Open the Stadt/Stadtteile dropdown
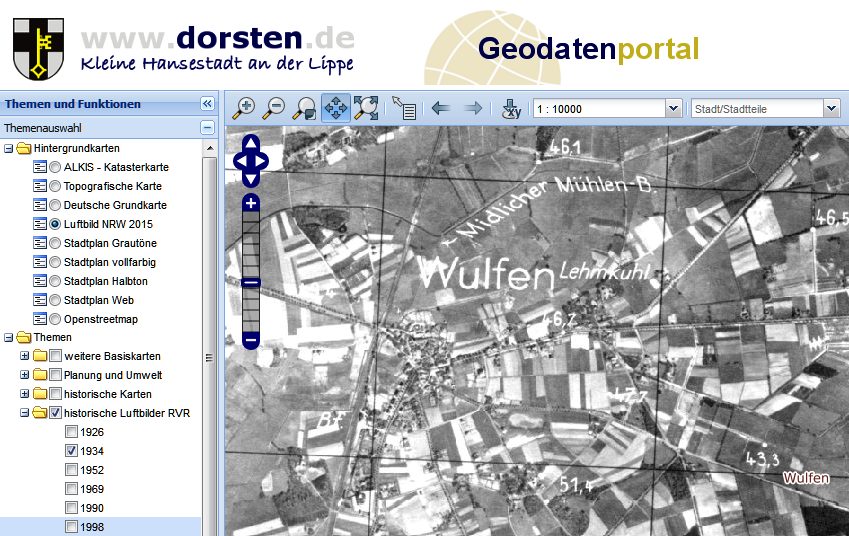 [831, 108]
